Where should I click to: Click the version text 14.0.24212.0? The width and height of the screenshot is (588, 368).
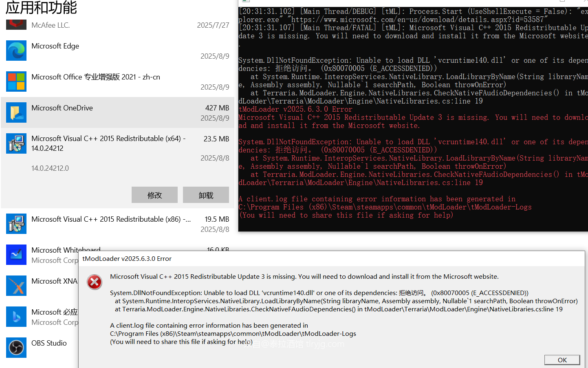click(50, 168)
